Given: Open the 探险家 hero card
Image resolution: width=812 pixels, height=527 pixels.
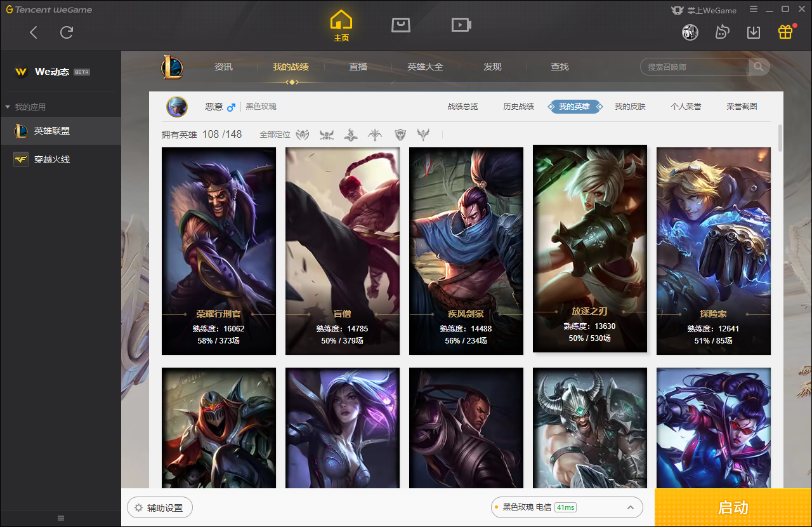Looking at the screenshot, I should [x=714, y=251].
